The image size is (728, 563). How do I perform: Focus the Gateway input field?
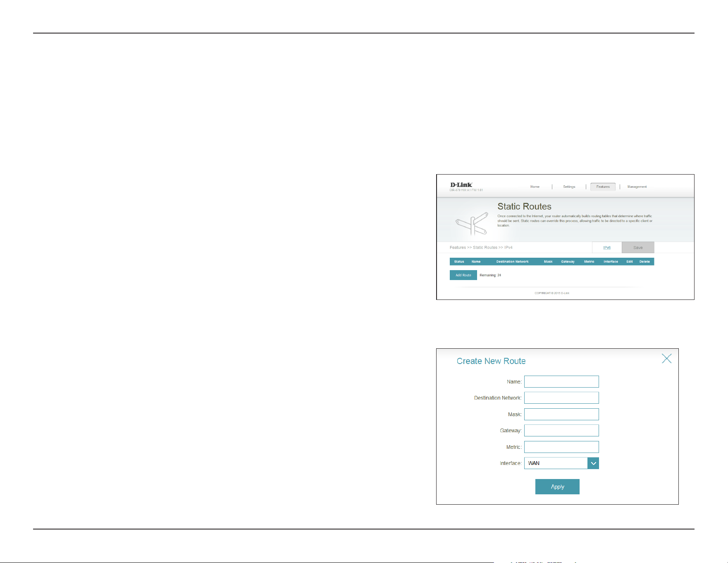[561, 431]
